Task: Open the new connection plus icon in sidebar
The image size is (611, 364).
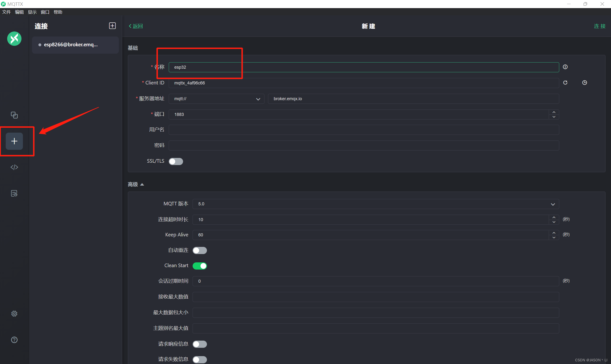Action: click(14, 141)
